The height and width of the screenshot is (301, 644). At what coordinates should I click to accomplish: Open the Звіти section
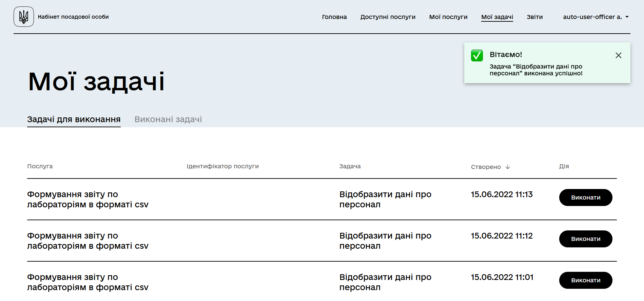[x=535, y=17]
